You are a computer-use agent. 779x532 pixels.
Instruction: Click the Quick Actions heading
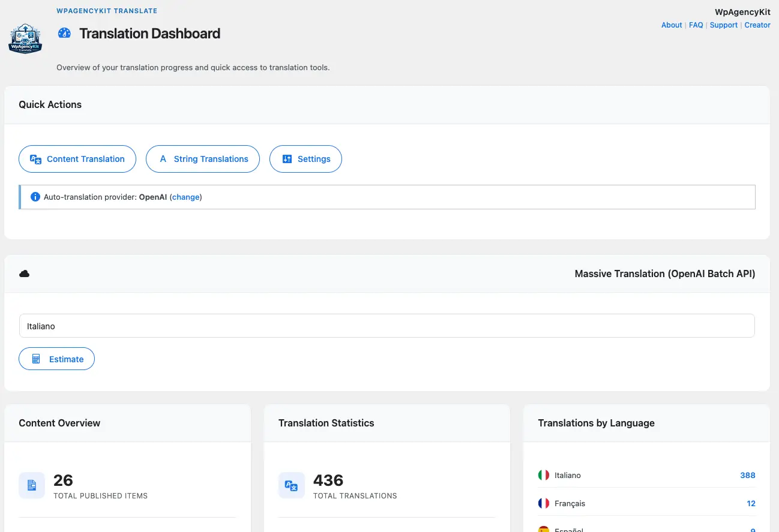click(50, 104)
